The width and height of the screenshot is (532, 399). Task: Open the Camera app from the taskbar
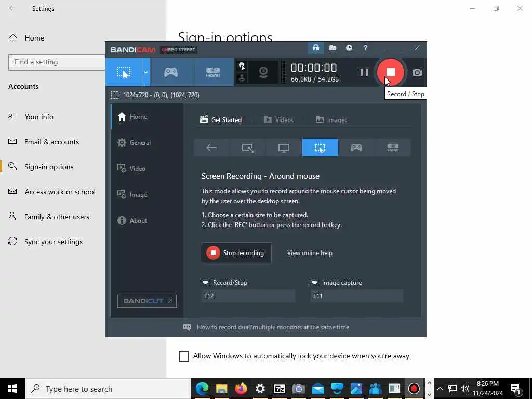[x=299, y=389]
